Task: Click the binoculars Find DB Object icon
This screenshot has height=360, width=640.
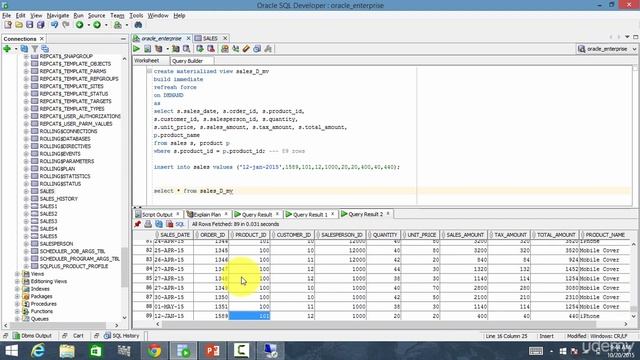Action: coord(138,25)
